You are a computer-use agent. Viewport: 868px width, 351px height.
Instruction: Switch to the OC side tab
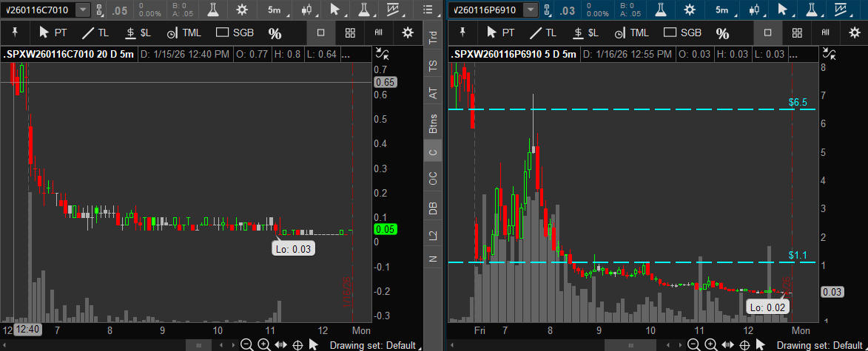pyautogui.click(x=433, y=178)
